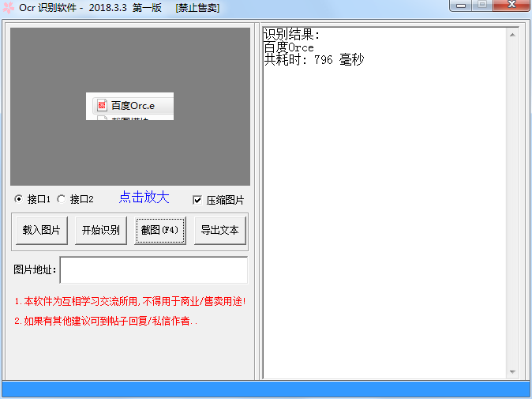
Task: Click the results scrollbar down arrow
Action: pos(513,372)
